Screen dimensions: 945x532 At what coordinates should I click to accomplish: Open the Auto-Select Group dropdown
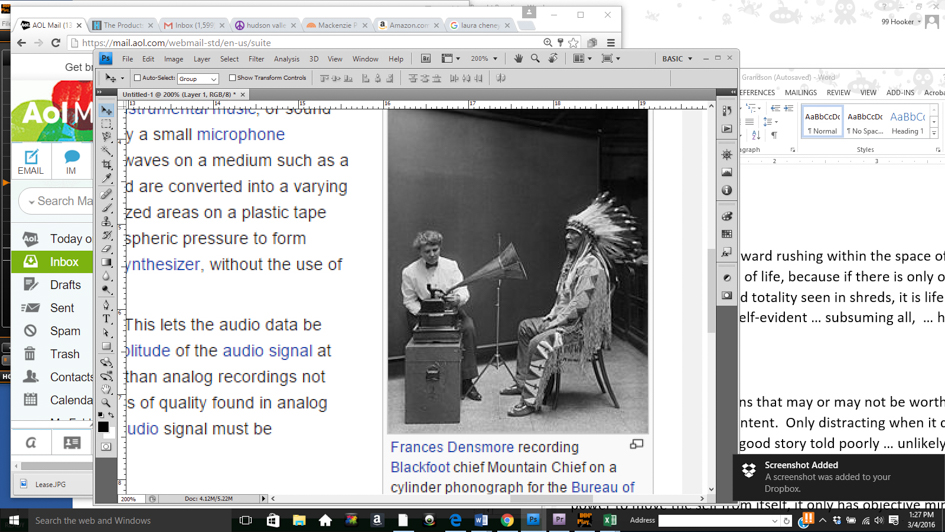coord(198,78)
